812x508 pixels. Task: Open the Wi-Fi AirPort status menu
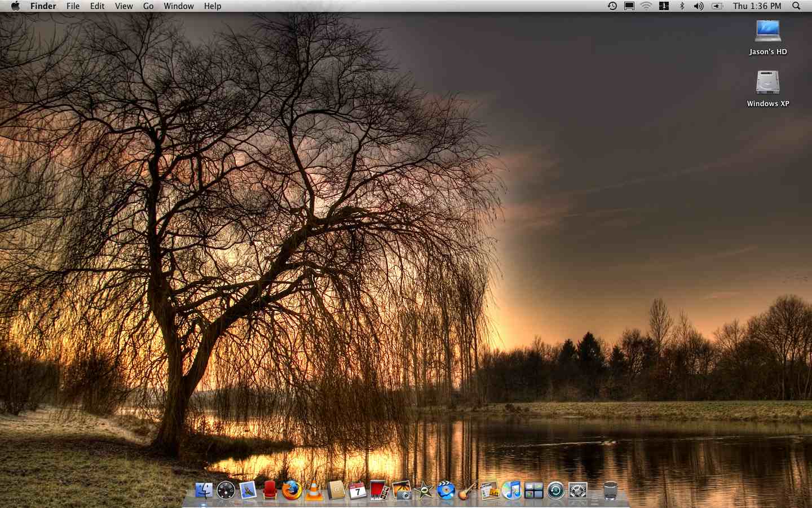(646, 6)
